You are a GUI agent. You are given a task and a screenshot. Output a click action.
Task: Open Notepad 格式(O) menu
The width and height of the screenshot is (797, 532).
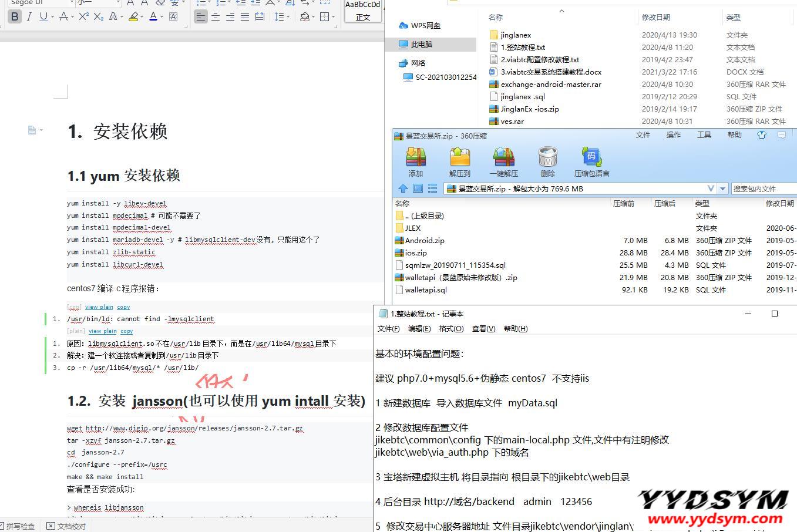pos(451,329)
